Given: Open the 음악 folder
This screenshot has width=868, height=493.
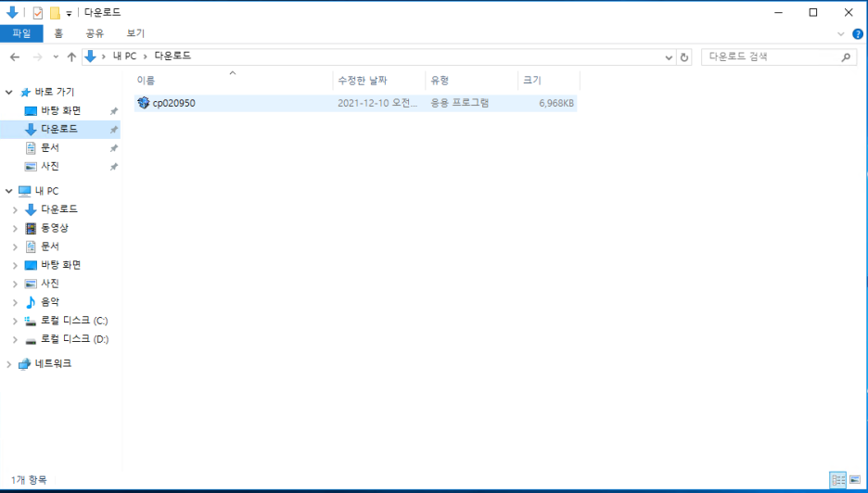Looking at the screenshot, I should click(50, 302).
